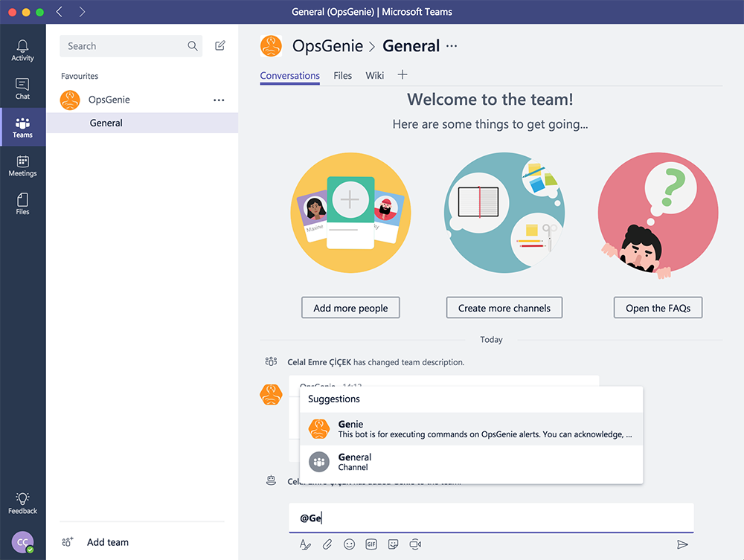Select the General channel in list

pyautogui.click(x=142, y=123)
